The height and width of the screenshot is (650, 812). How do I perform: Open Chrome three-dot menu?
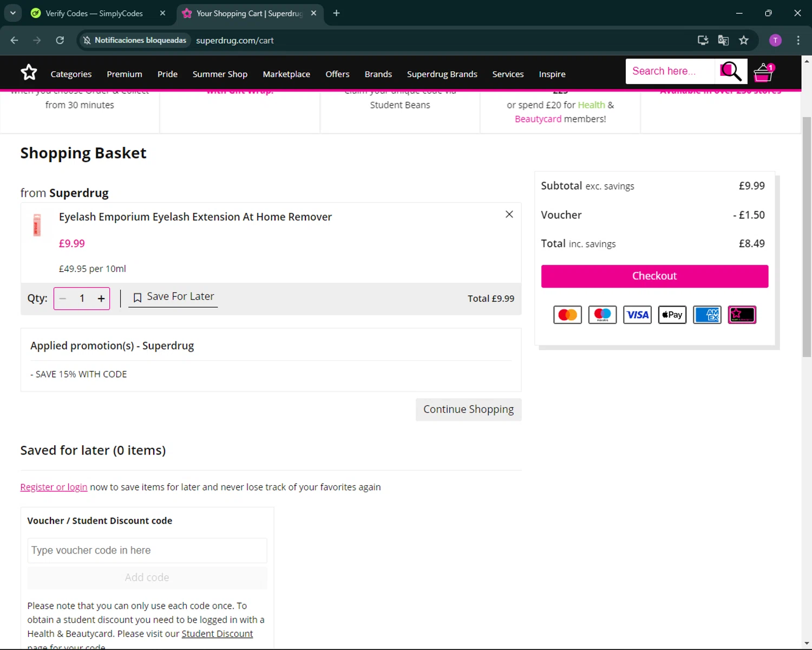coord(798,40)
